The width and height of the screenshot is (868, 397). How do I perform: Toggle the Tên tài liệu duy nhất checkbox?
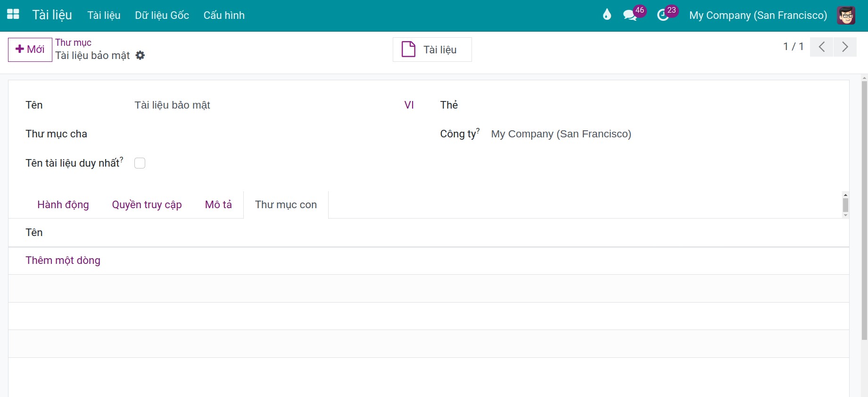coord(140,163)
